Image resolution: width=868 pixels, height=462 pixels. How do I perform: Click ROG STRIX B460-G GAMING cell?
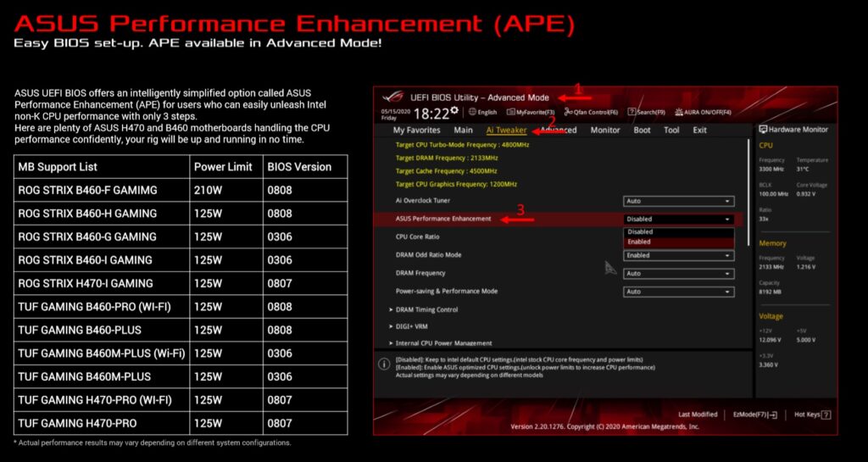pos(102,237)
